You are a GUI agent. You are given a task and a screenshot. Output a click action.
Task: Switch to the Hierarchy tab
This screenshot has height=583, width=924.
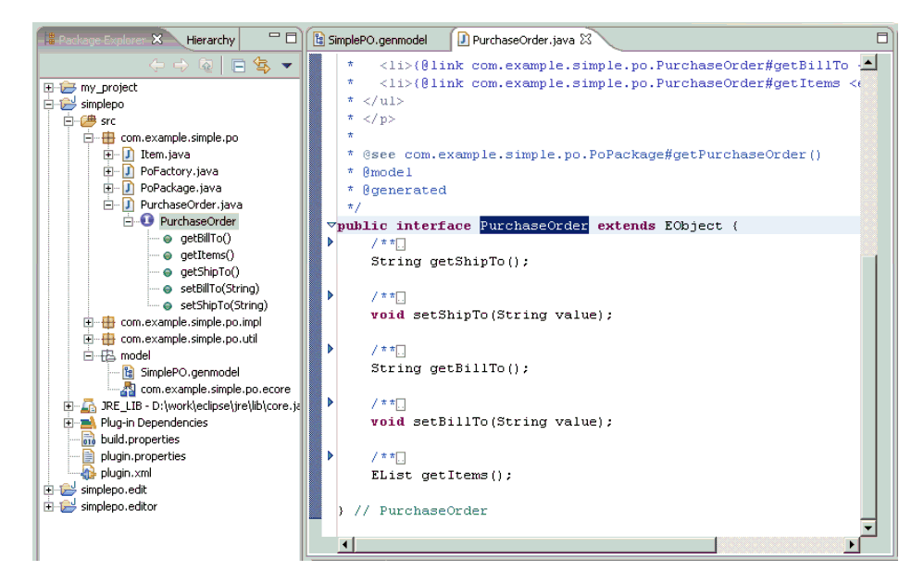pos(210,40)
